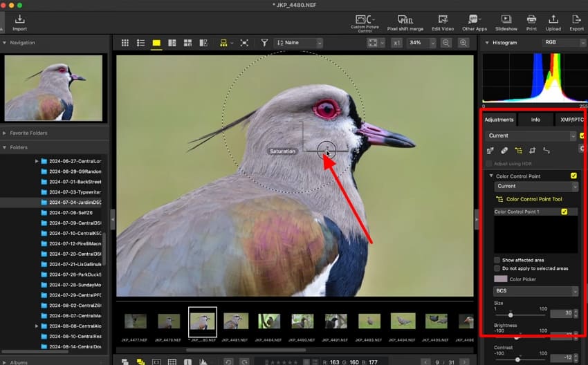Collapse the Color Control Point section
The height and width of the screenshot is (365, 588).
tap(491, 176)
